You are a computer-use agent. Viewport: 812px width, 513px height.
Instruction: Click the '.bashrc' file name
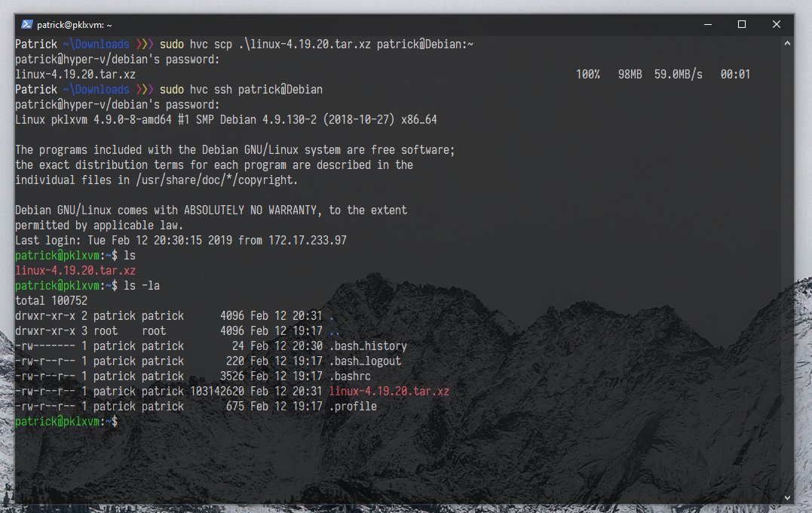[350, 376]
